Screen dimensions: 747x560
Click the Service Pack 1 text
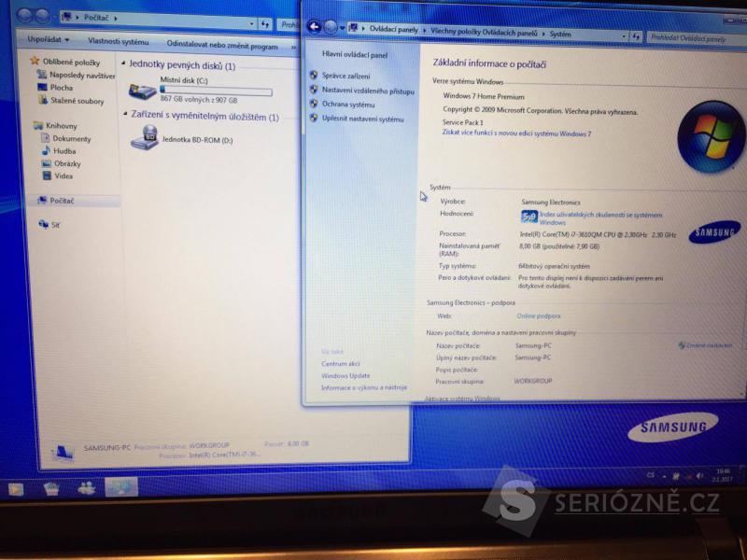coord(462,122)
